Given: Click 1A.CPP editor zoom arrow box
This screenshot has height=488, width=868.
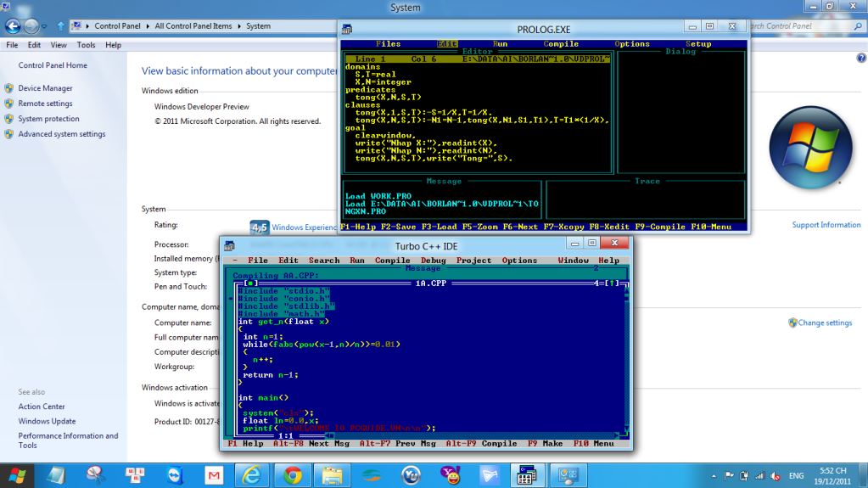Looking at the screenshot, I should [611, 283].
